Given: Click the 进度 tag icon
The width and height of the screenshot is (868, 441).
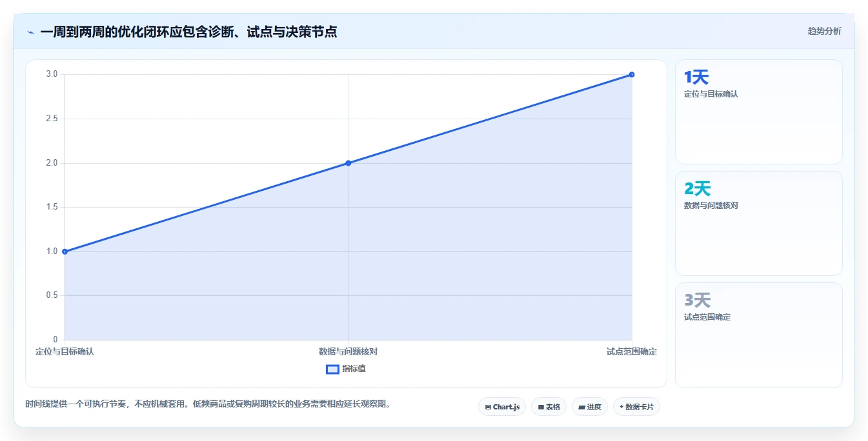Looking at the screenshot, I should [581, 407].
